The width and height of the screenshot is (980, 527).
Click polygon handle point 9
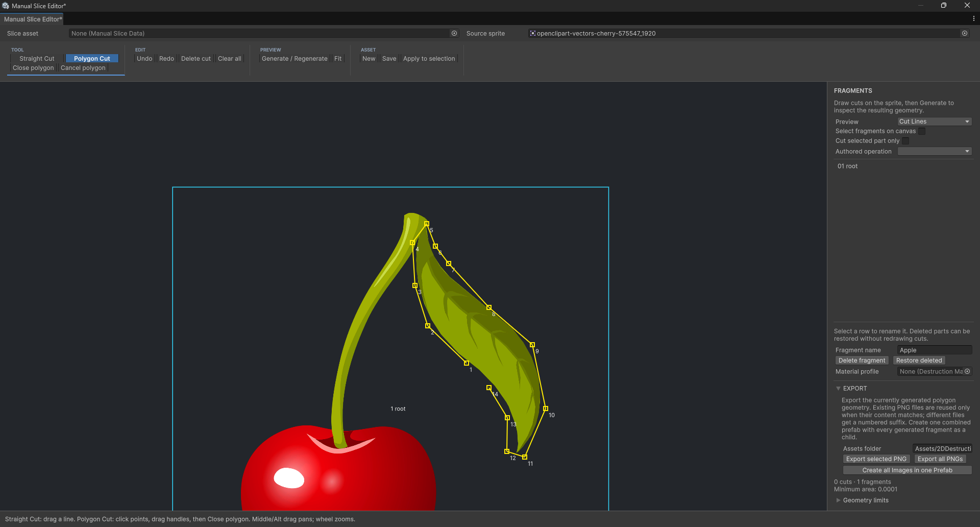[x=532, y=345]
